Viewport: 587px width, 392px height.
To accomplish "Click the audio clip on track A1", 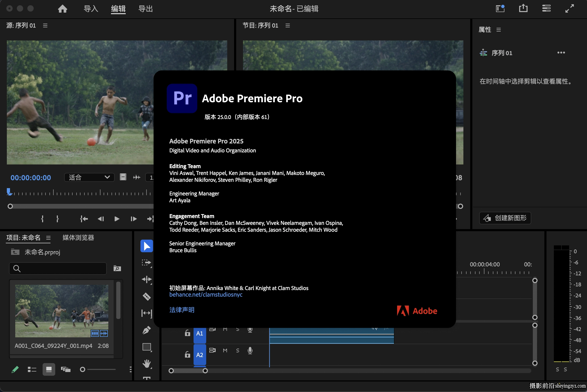I will [x=332, y=336].
